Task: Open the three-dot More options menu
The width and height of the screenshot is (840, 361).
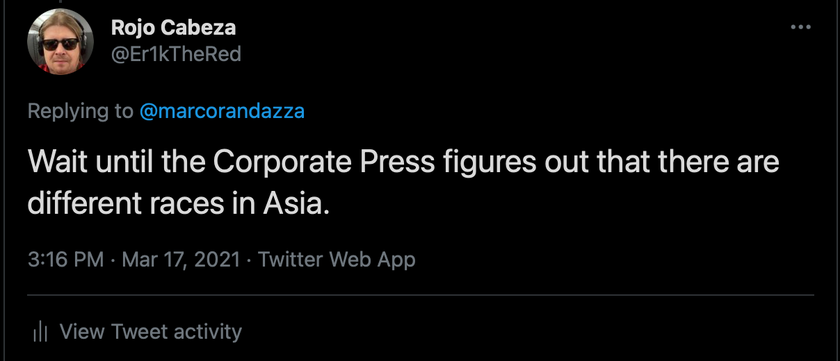Action: [x=801, y=27]
